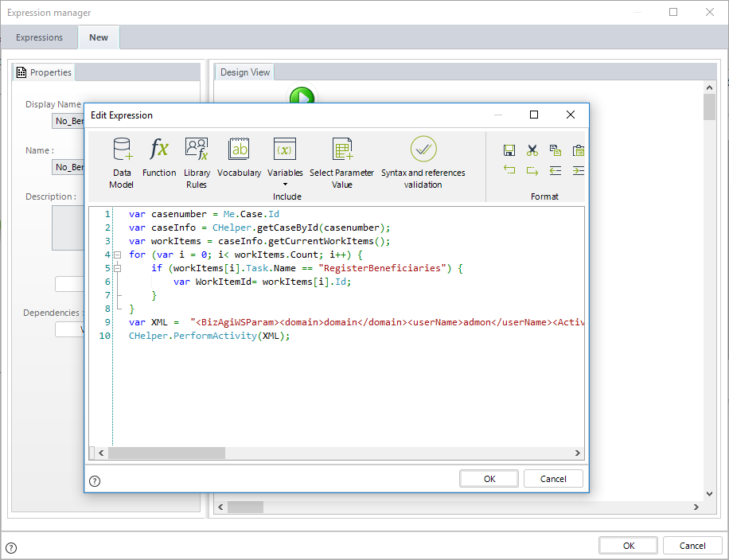
Task: Click the Display Name input field
Action: point(68,121)
